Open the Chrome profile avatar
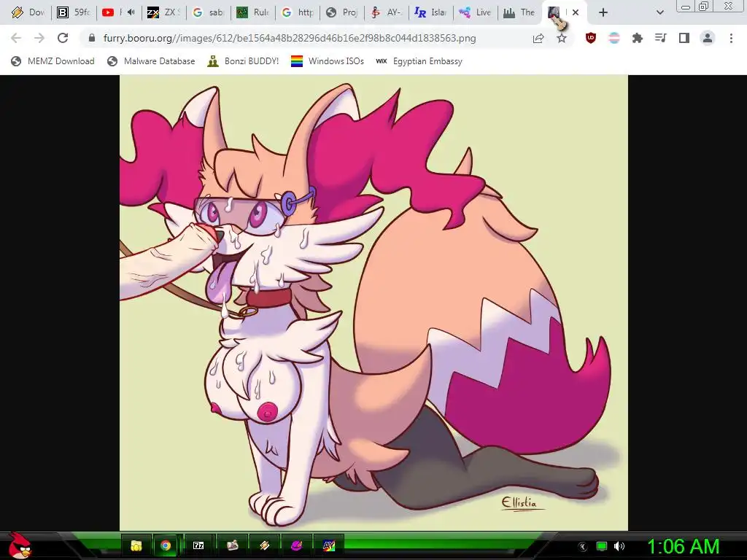The width and height of the screenshot is (747, 560). 708,38
